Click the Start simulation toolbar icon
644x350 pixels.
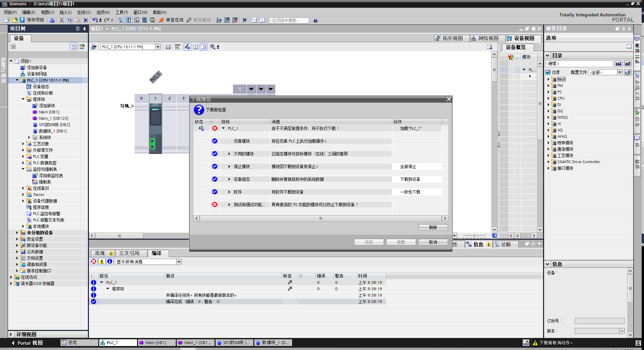click(145, 20)
